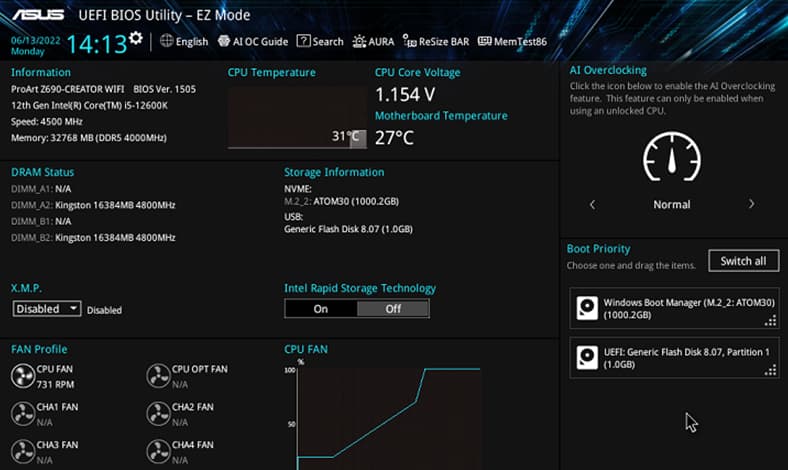Click the FAN Profile heading
The height and width of the screenshot is (470, 788).
pos(39,349)
